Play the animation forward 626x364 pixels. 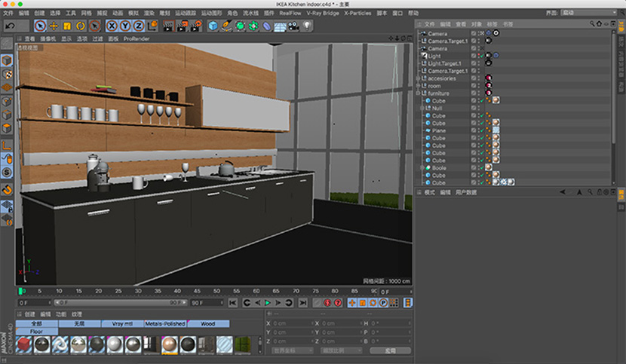point(268,303)
